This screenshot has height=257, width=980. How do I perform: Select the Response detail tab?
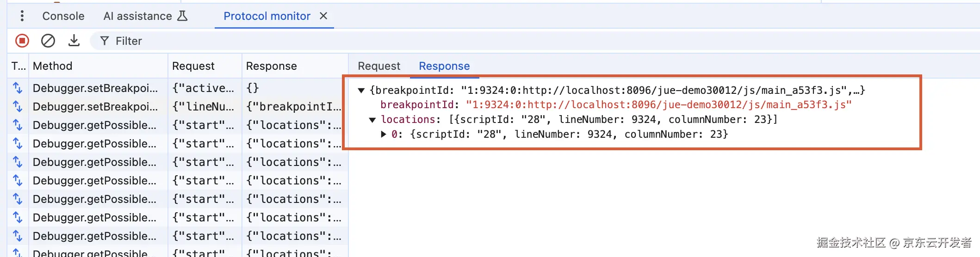pos(444,66)
